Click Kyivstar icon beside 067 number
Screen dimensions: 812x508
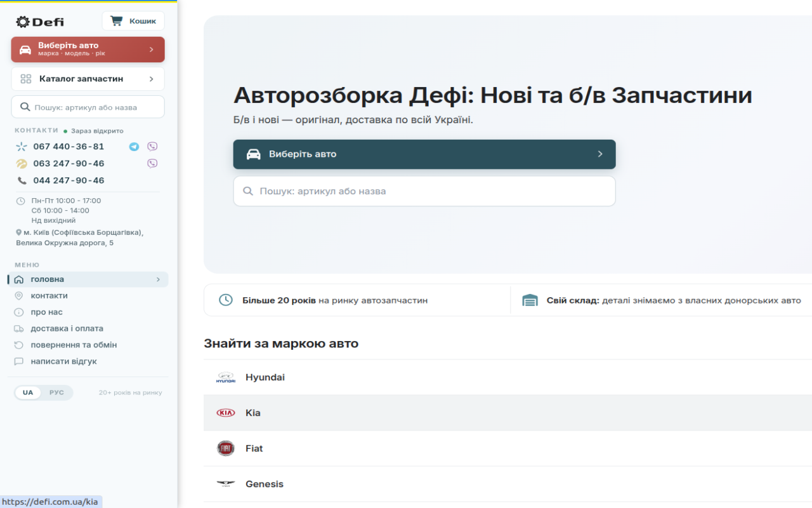coord(22,147)
